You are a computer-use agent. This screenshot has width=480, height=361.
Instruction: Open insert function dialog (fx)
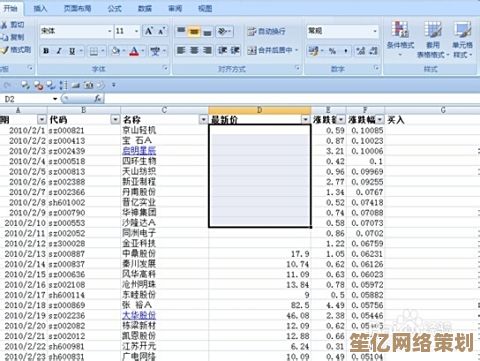point(98,98)
